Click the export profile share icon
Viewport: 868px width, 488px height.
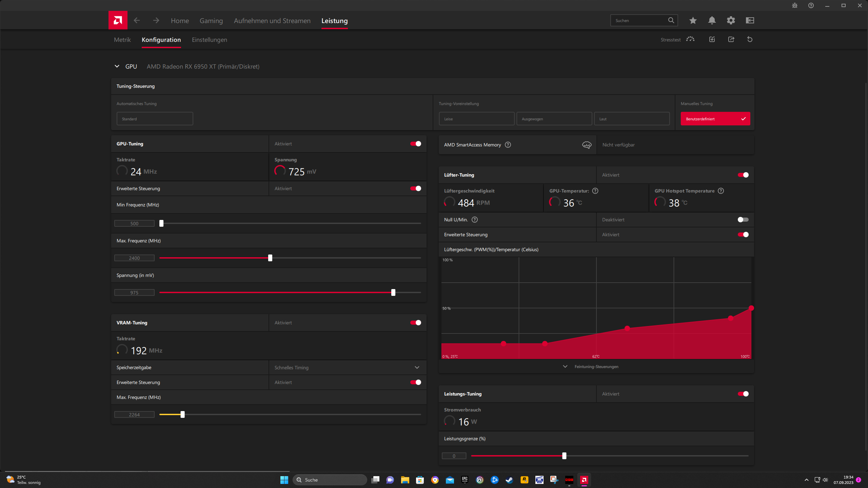coord(731,39)
